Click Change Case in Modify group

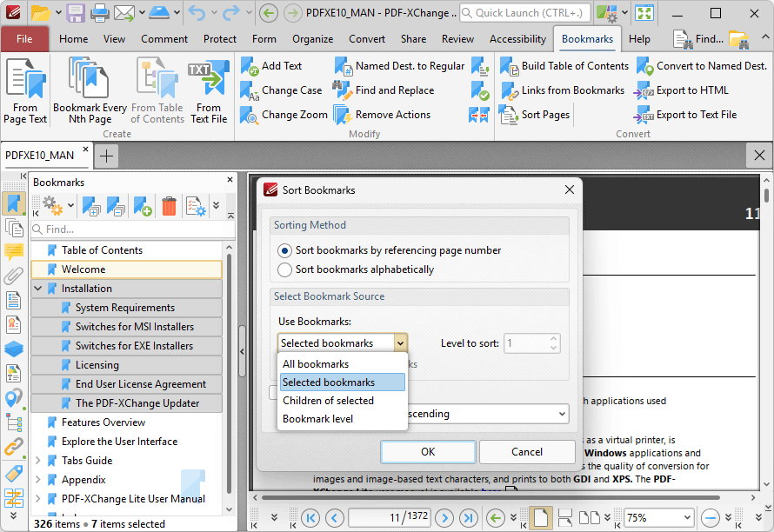click(282, 90)
